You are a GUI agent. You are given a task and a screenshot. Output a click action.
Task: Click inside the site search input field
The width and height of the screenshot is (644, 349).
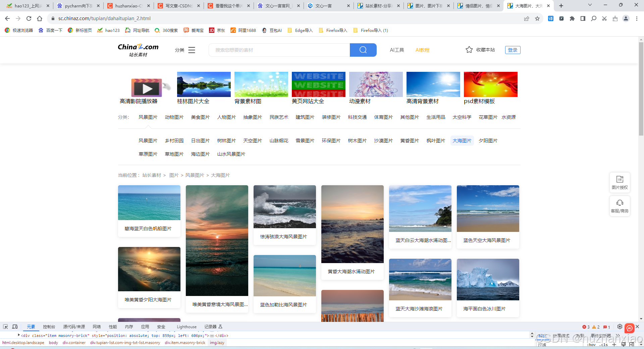coord(279,50)
